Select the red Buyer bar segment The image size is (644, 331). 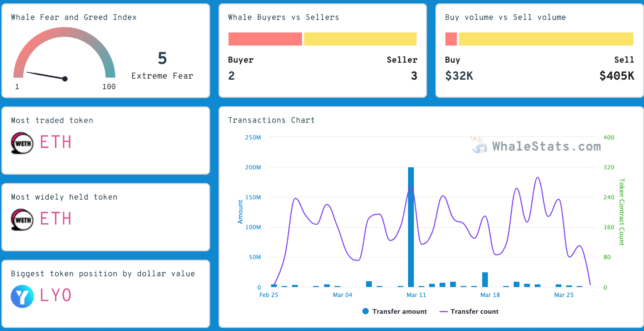click(265, 39)
